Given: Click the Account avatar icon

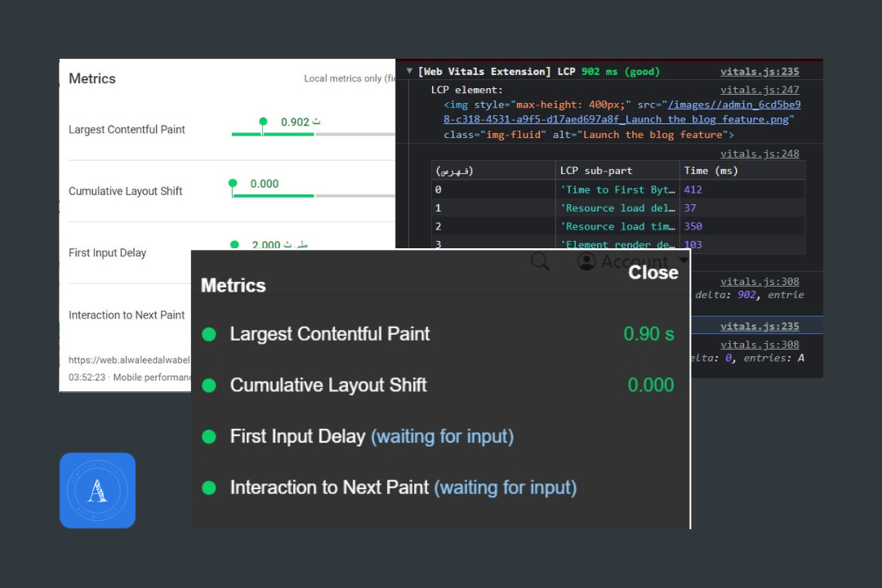Looking at the screenshot, I should click(x=586, y=261).
